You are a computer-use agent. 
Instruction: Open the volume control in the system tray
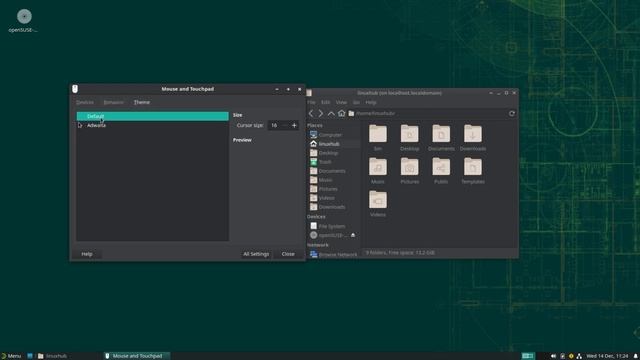click(553, 356)
